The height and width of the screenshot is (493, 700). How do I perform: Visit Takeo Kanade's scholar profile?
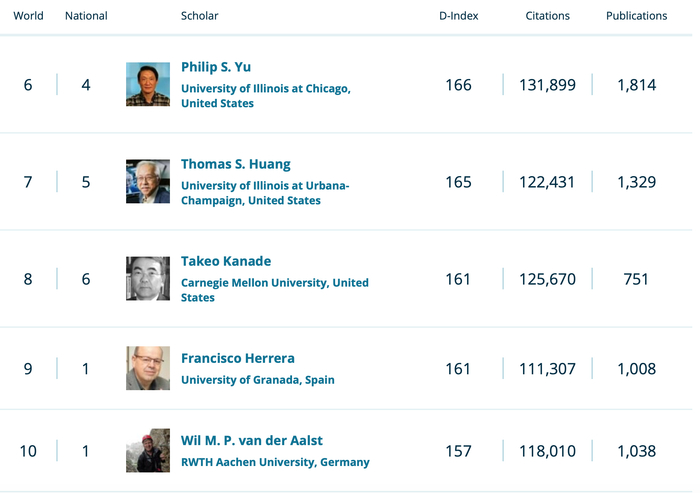[x=226, y=261]
